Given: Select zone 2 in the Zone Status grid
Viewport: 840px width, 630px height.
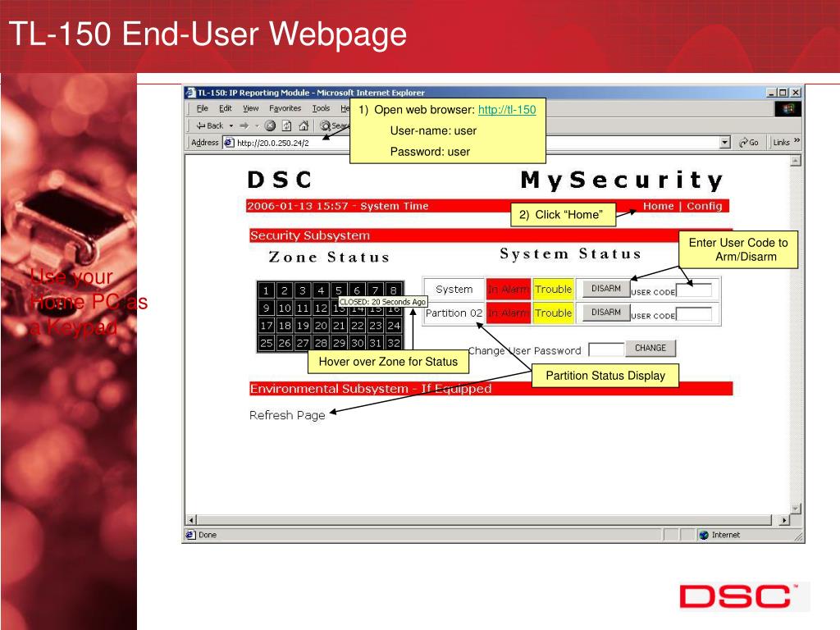Looking at the screenshot, I should point(285,290).
